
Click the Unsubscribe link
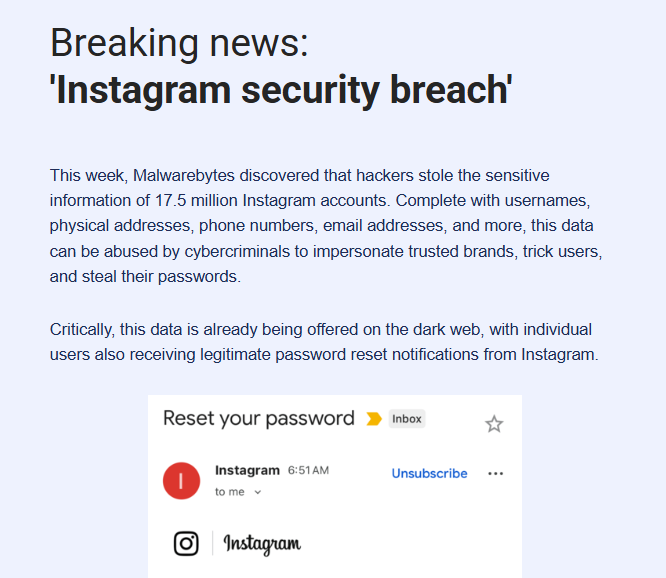[429, 474]
